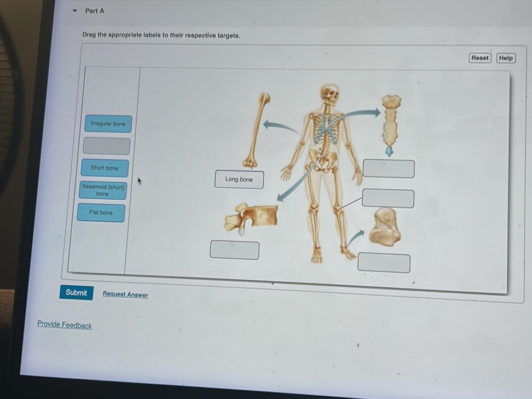This screenshot has height=399, width=532.
Task: Click the ankle bone image near the foot
Action: click(x=385, y=228)
